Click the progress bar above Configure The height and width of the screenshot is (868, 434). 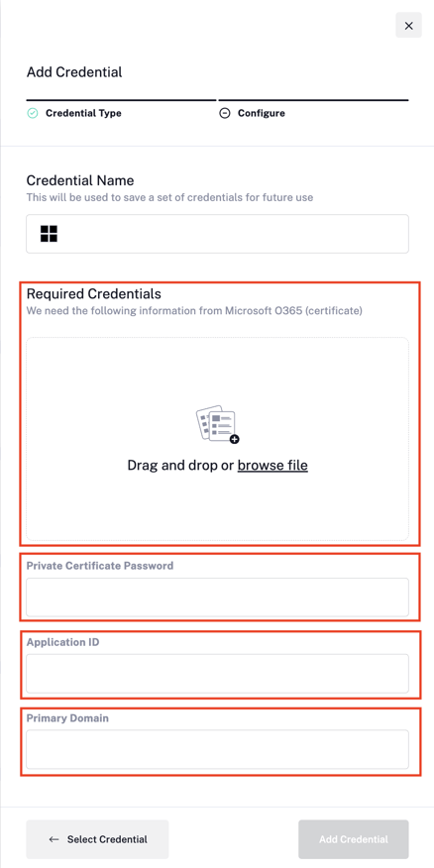(x=313, y=100)
